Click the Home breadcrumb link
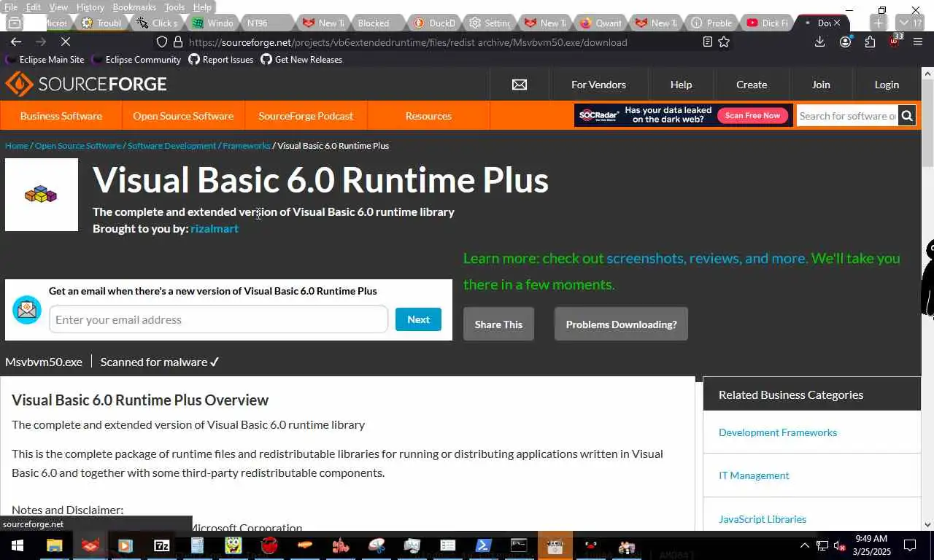The height and width of the screenshot is (560, 934). coord(17,146)
